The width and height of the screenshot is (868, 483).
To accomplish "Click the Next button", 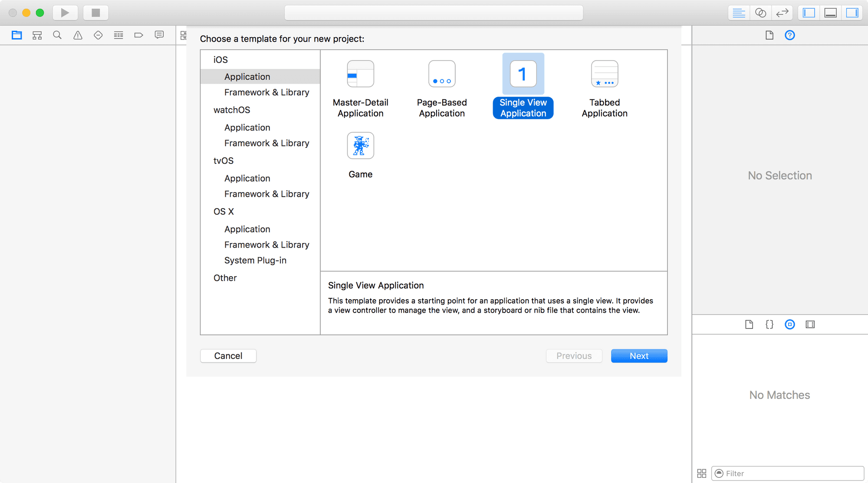I will click(639, 356).
